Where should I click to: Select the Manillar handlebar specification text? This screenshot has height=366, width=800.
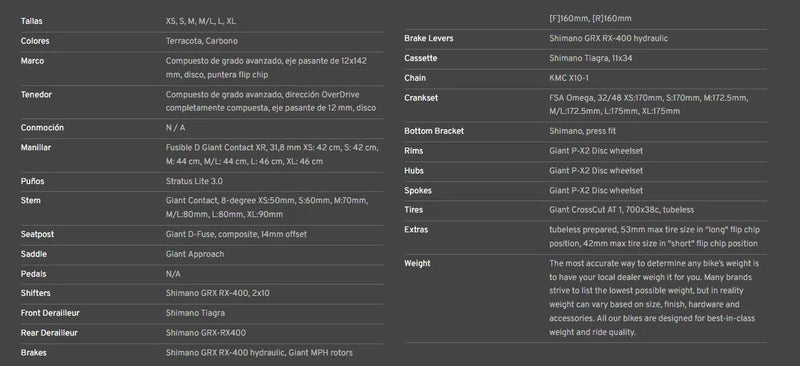click(x=272, y=155)
